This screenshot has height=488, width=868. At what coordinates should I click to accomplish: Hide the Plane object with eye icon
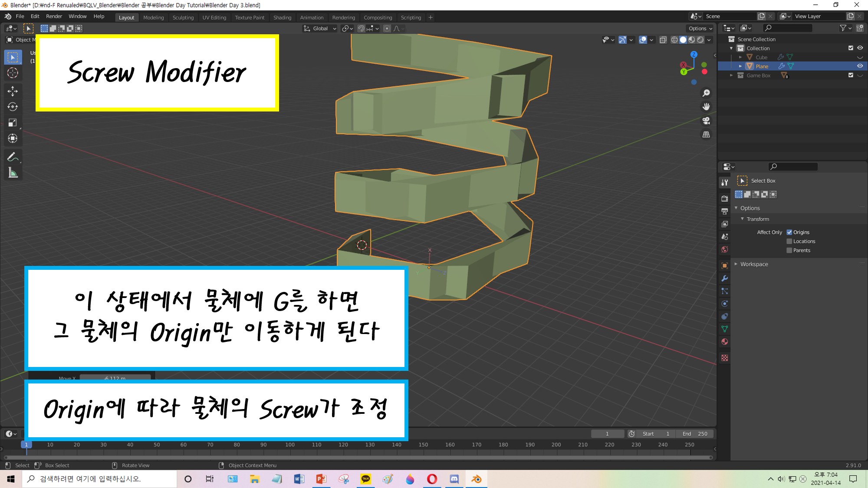pos(860,66)
